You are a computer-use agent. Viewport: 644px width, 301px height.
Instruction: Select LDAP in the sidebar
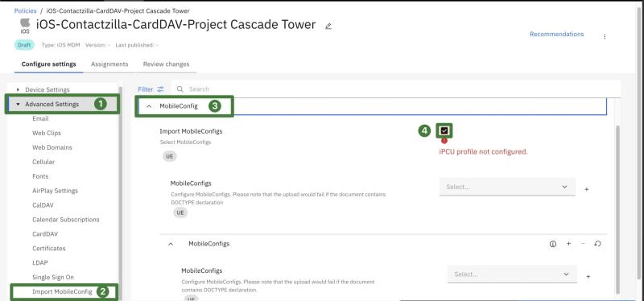39,263
